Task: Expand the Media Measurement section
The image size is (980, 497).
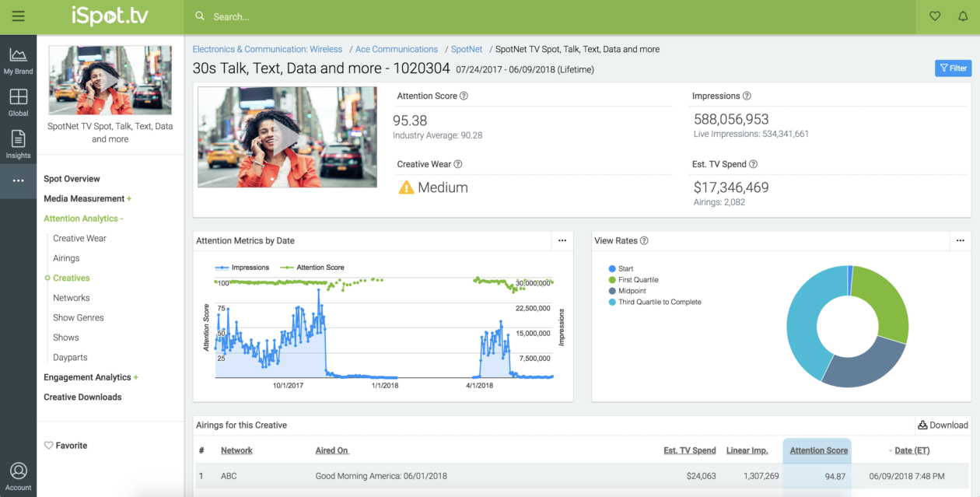Action: click(87, 199)
